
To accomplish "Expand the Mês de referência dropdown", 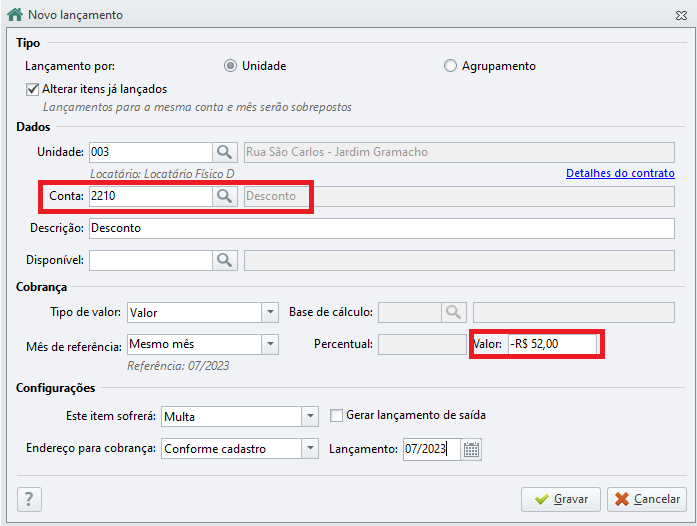I will coord(270,345).
